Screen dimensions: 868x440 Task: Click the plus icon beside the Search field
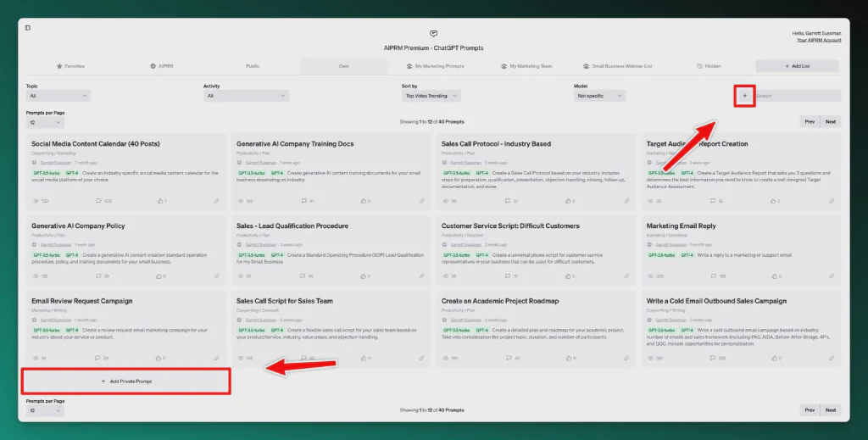click(744, 96)
